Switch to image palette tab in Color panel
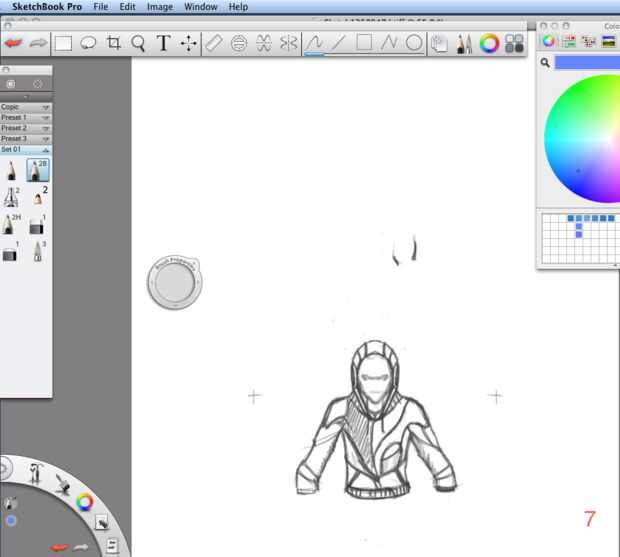620x557 pixels. (609, 41)
